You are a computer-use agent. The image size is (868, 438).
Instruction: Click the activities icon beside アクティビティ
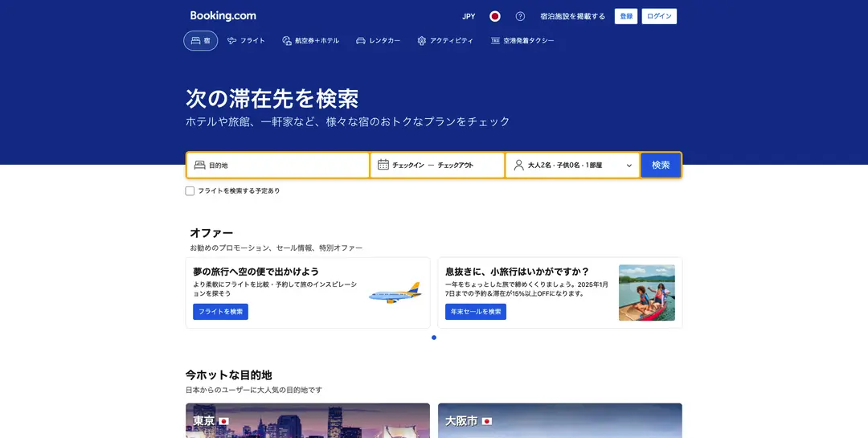tap(422, 40)
